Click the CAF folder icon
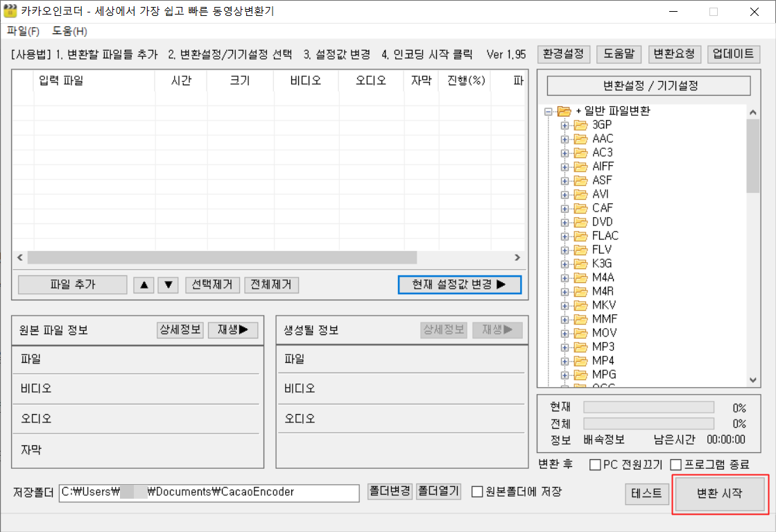 [580, 208]
